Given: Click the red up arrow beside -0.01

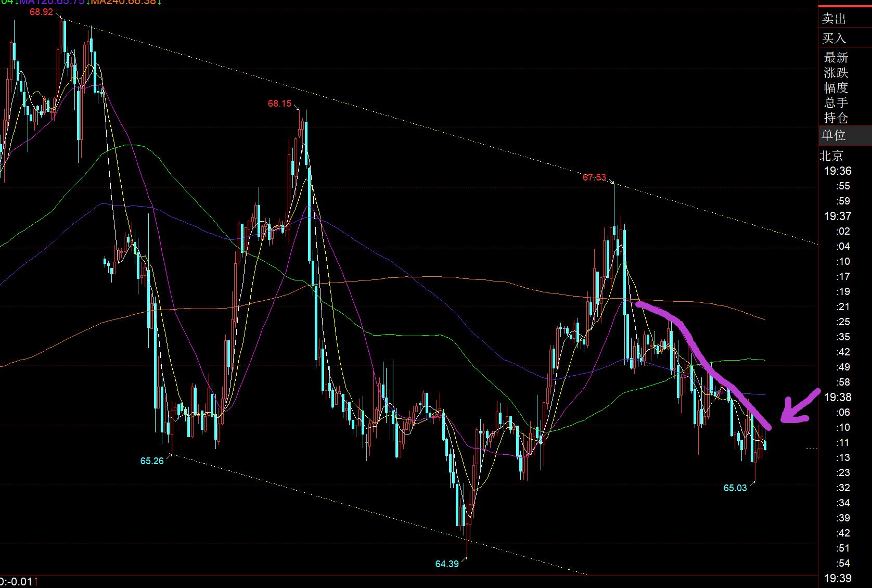Looking at the screenshot, I should pyautogui.click(x=36, y=582).
